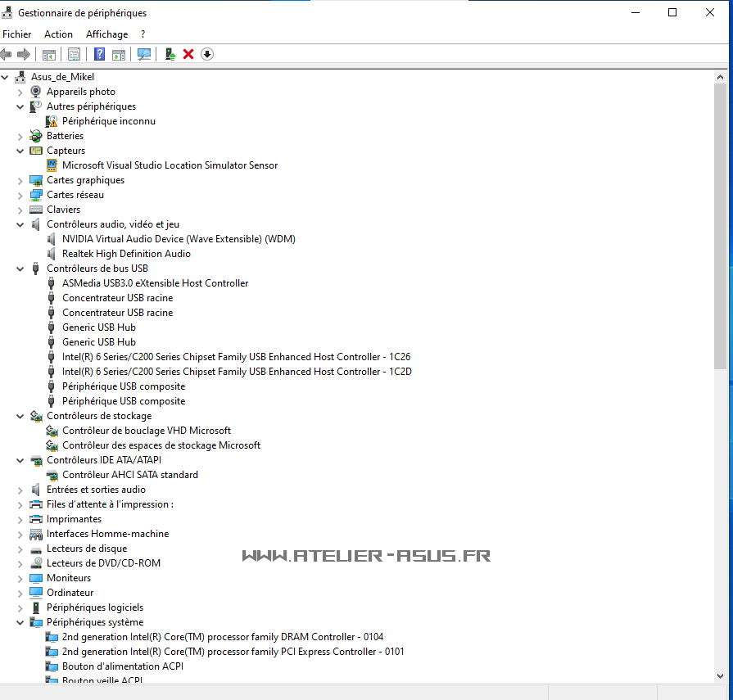
Task: Click the show/hide console tree icon
Action: [49, 54]
